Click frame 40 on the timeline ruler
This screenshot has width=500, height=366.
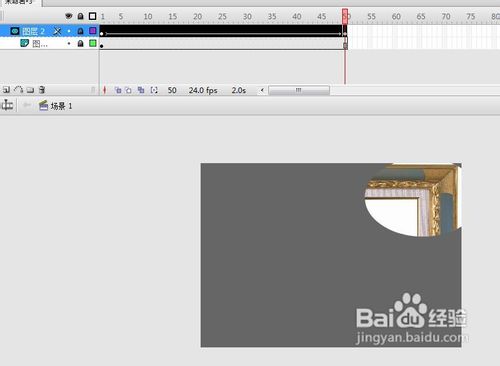coord(297,16)
